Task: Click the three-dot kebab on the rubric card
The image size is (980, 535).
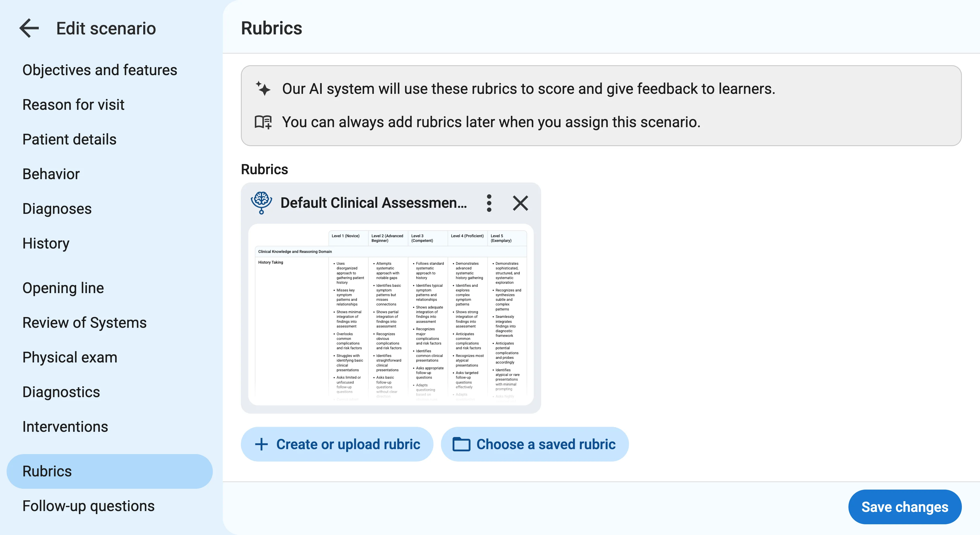Action: pyautogui.click(x=489, y=203)
